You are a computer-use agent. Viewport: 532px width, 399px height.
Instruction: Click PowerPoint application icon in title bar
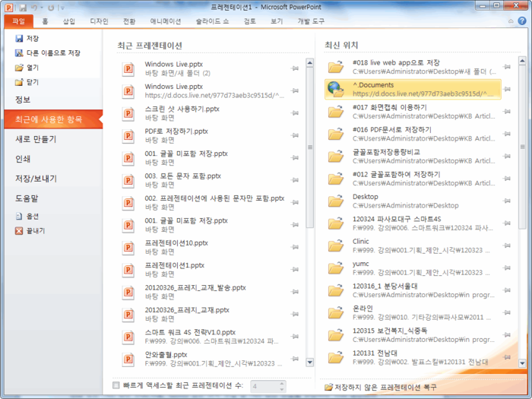(x=8, y=8)
